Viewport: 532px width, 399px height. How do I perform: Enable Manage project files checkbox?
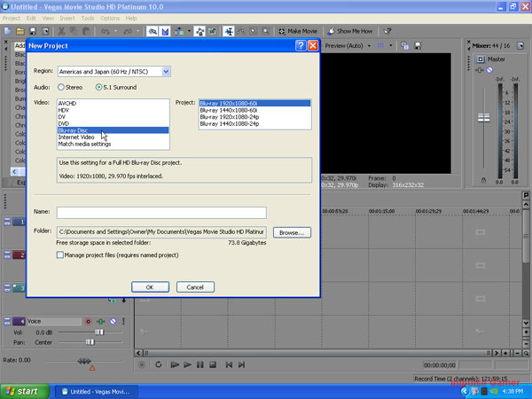tap(60, 254)
